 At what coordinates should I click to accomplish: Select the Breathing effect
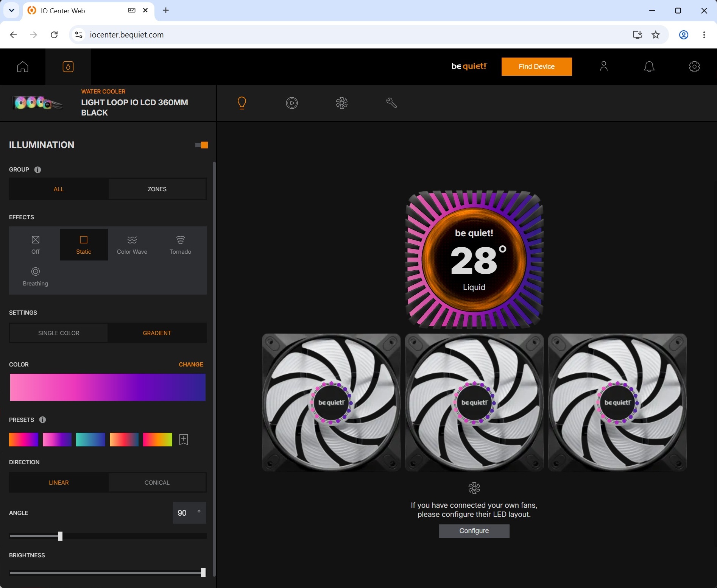(36, 276)
